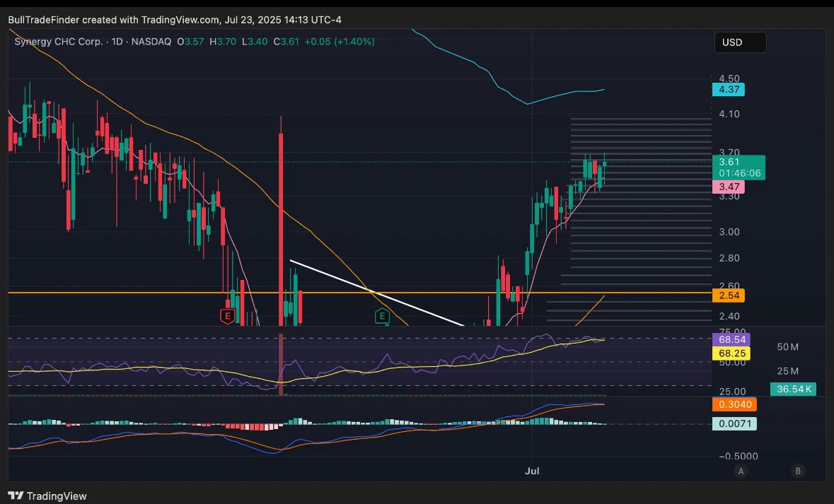Image resolution: width=834 pixels, height=504 pixels.
Task: Click the 2.80 price axis label
Action: [x=729, y=258]
